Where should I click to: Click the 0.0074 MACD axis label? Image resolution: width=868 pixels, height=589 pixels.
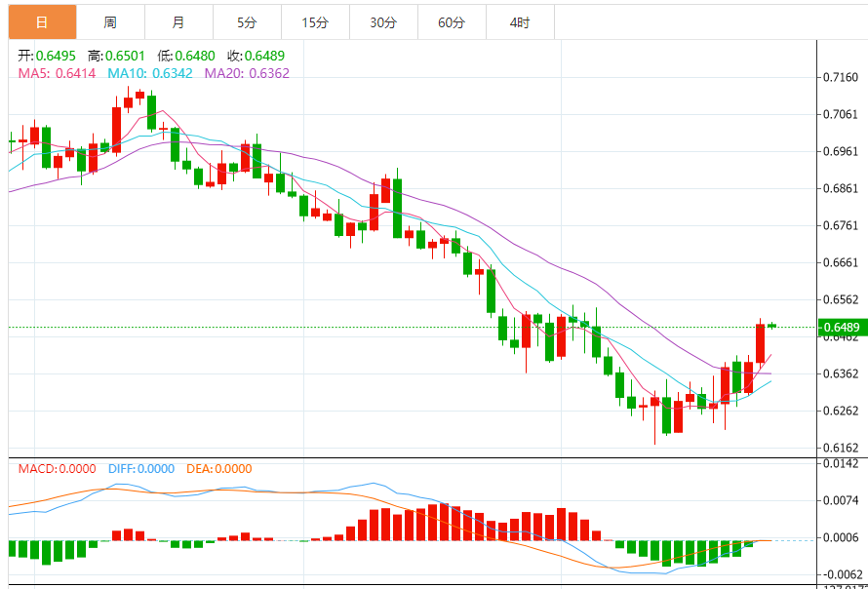coord(842,500)
